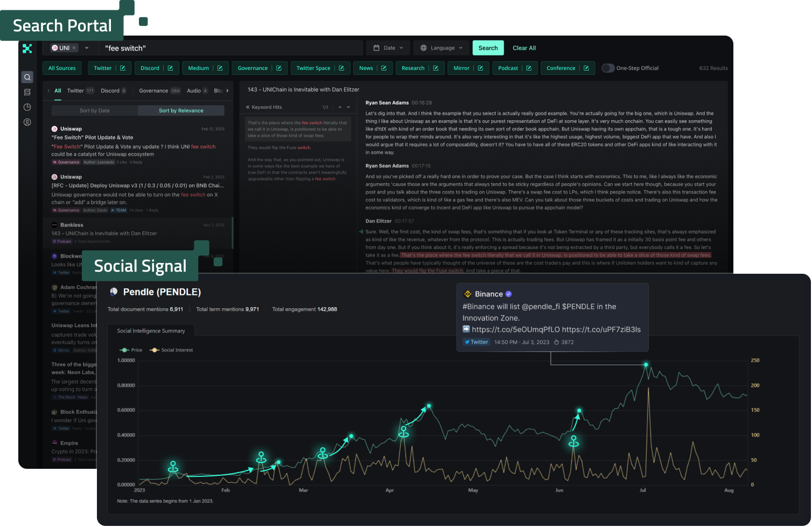Select Sort by Relevance

181,110
